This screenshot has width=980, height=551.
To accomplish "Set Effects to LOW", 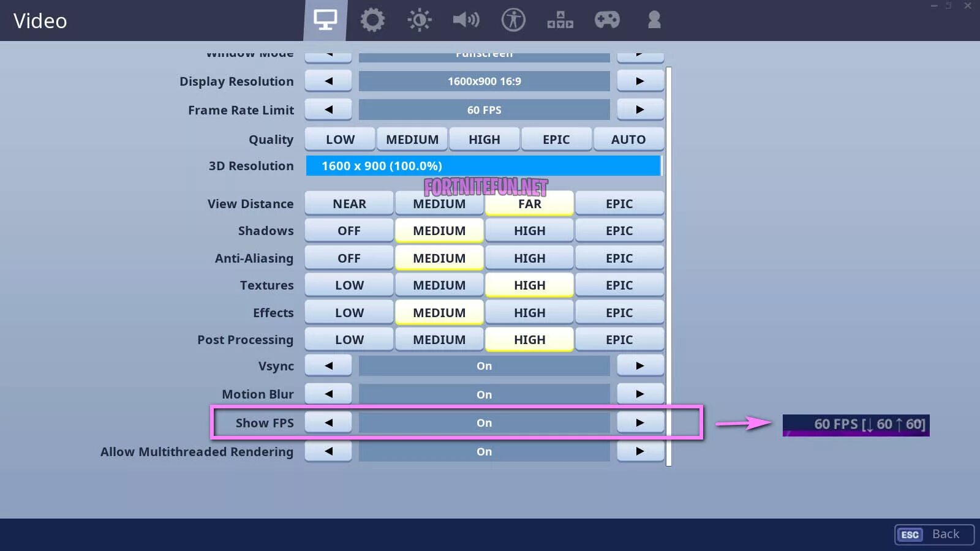I will point(349,312).
